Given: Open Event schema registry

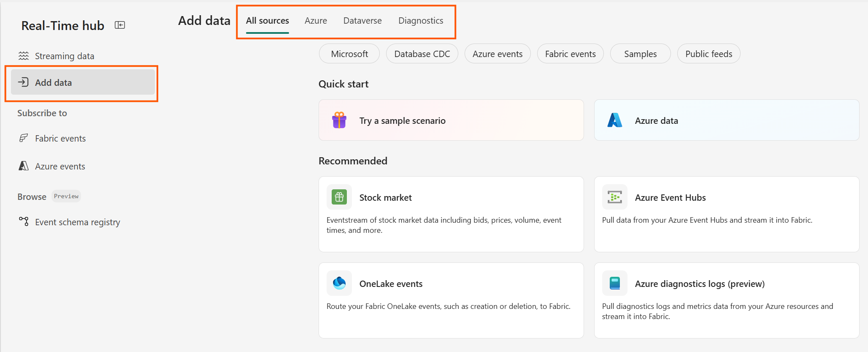Looking at the screenshot, I should point(83,222).
